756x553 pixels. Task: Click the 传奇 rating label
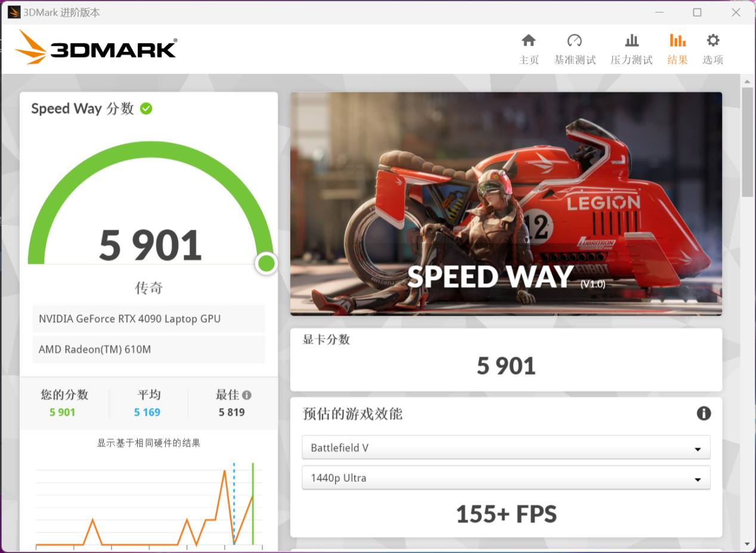point(149,288)
